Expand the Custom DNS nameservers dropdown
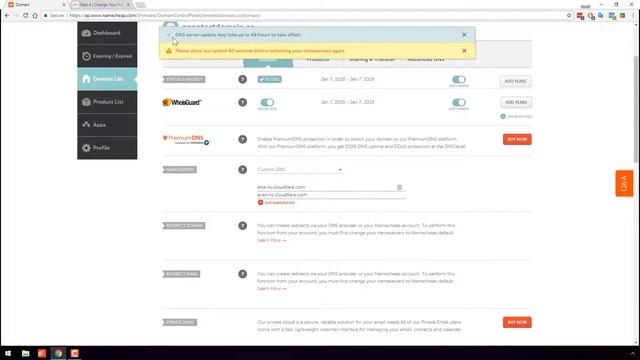 300,169
